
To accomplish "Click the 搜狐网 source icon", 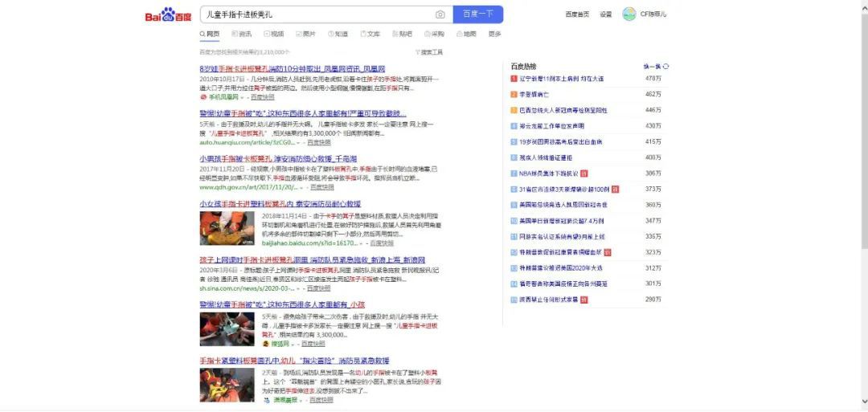I will (266, 344).
